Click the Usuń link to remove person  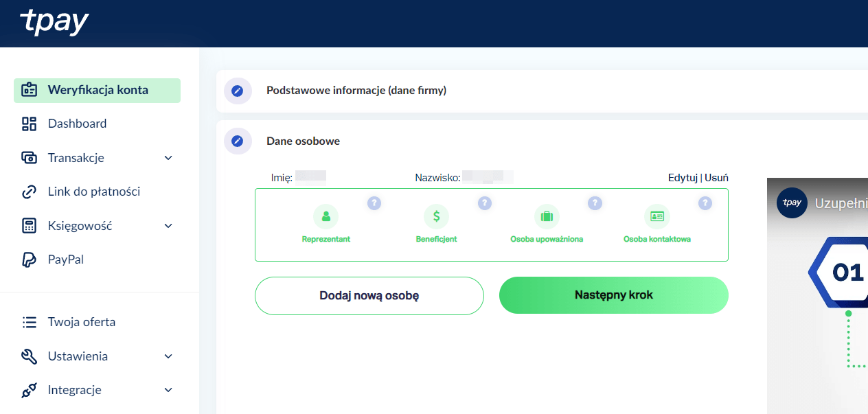pos(716,178)
